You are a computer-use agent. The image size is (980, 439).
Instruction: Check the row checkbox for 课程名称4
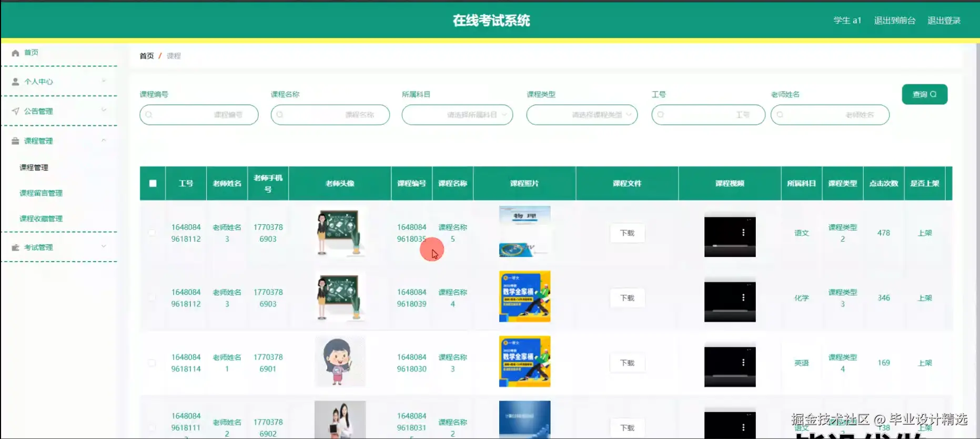152,298
